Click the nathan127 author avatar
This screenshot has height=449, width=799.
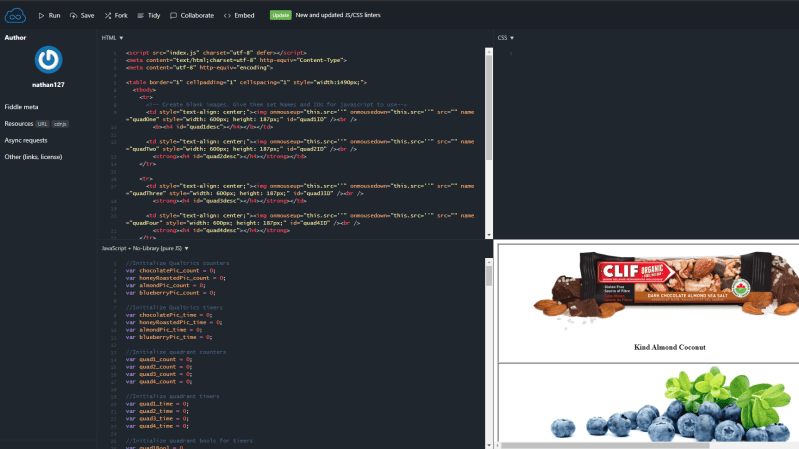point(48,60)
